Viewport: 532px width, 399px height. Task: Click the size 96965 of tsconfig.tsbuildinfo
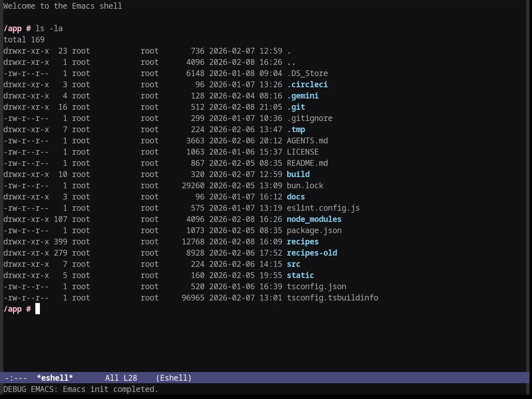tap(193, 298)
